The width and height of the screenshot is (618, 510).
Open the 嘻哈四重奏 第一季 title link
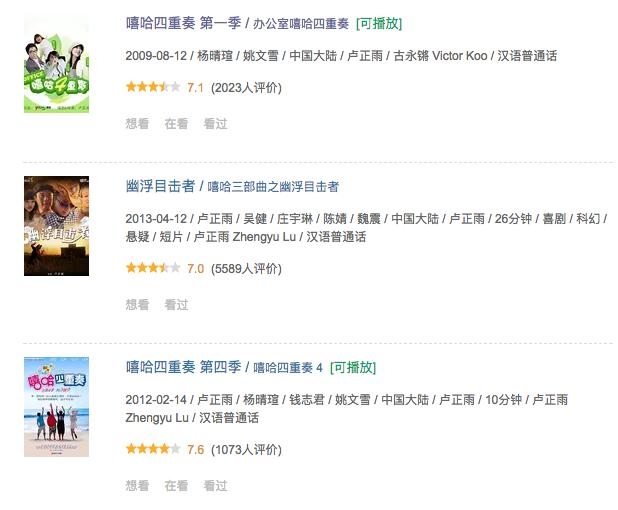pyautogui.click(x=183, y=23)
